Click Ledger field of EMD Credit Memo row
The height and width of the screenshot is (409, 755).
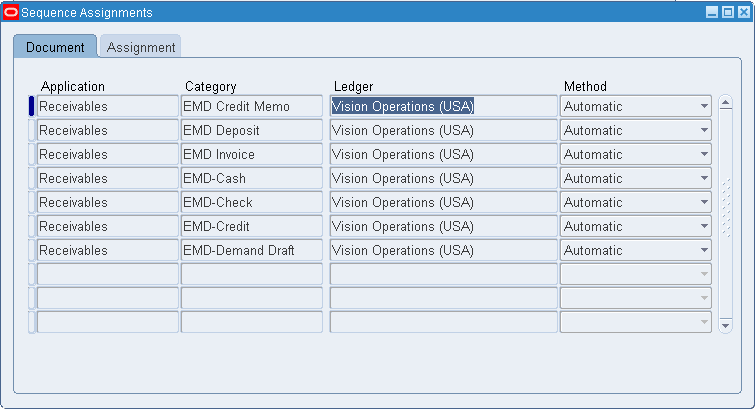pos(443,106)
